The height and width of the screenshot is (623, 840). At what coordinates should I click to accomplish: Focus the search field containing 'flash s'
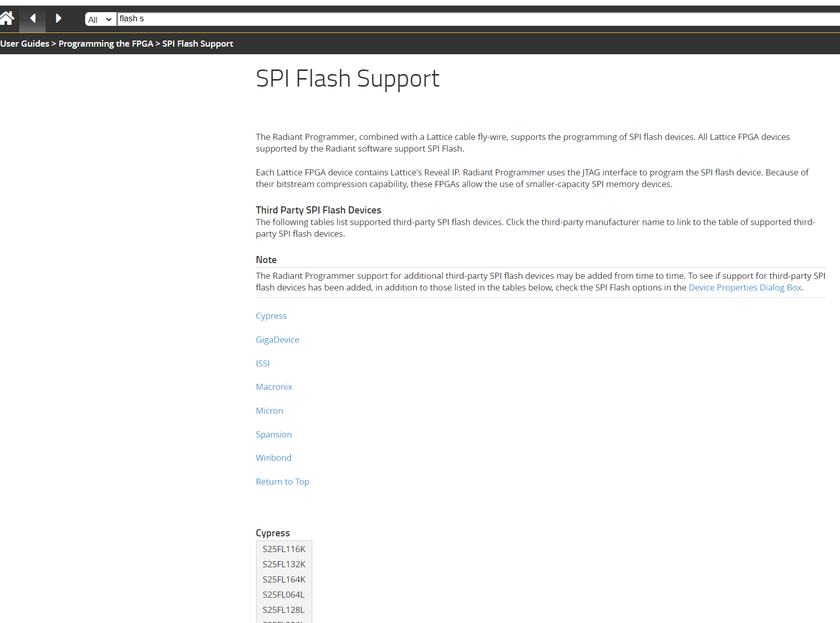479,19
